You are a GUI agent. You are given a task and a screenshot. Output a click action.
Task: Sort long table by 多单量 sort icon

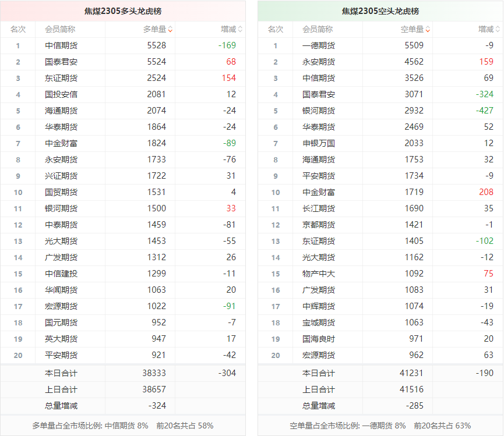(170, 29)
